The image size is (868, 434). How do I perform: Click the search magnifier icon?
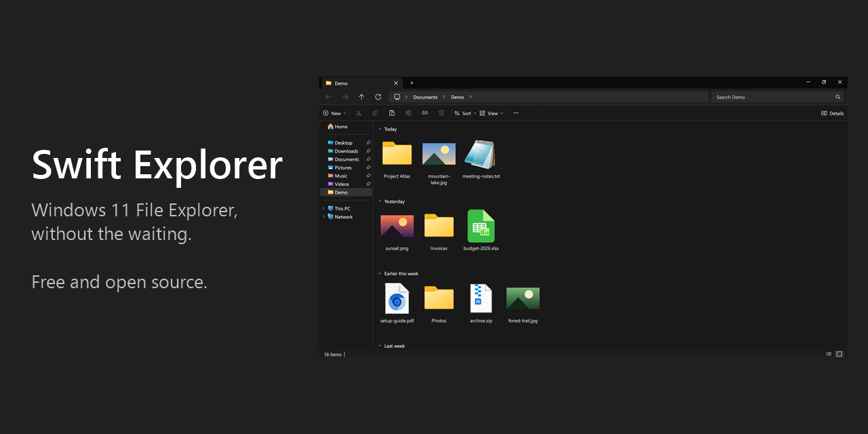coord(837,97)
